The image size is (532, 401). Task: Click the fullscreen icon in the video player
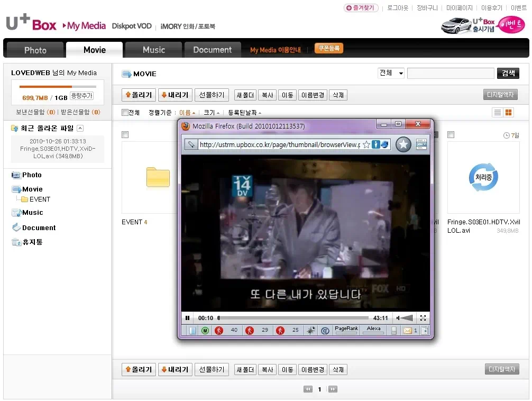pos(422,318)
